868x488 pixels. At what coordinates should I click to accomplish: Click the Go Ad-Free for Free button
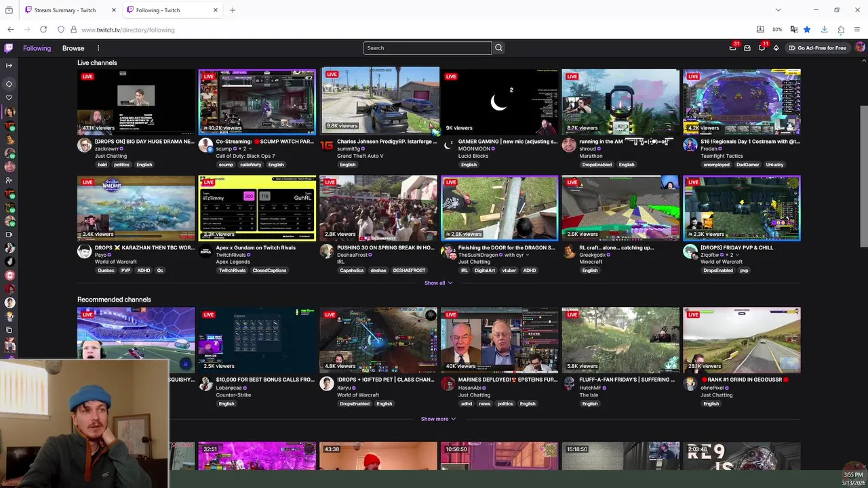point(817,48)
